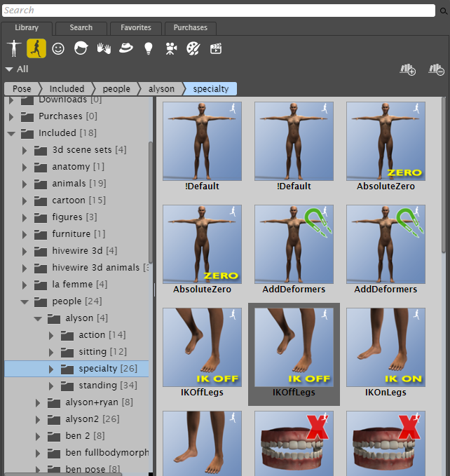Select the Figures category icon

point(13,48)
